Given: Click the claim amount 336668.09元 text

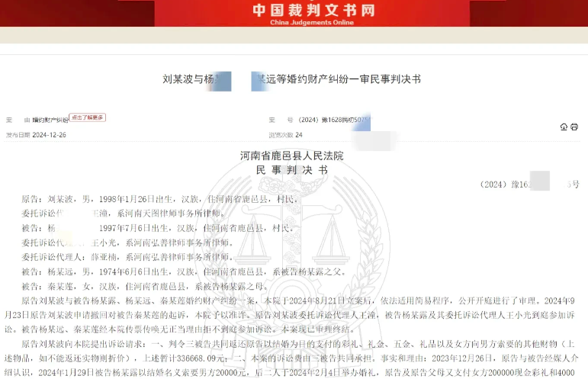Looking at the screenshot, I should click(x=201, y=358).
